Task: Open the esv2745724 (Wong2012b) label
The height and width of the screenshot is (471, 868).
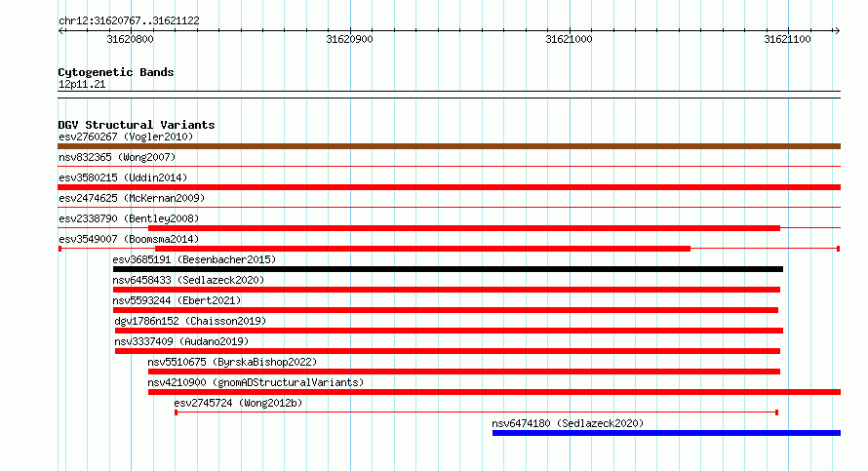Action: 238,403
